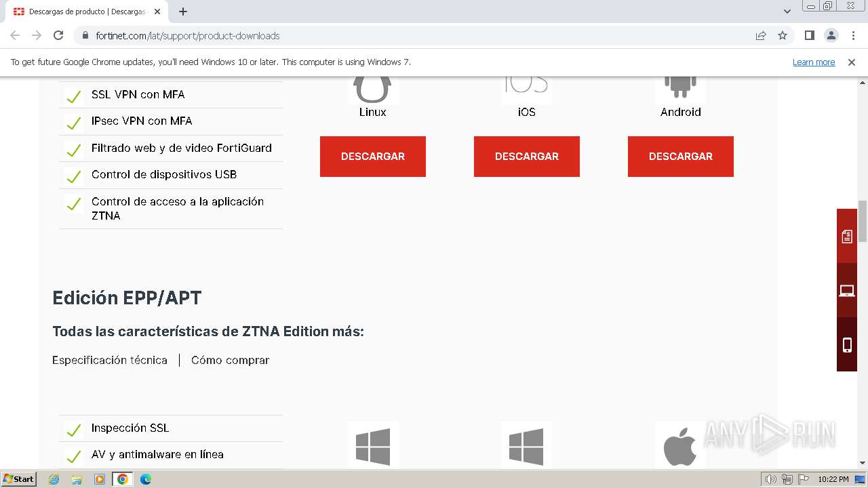Viewport: 868px width, 488px height.
Task: Open File Explorer from taskbar
Action: point(77,479)
